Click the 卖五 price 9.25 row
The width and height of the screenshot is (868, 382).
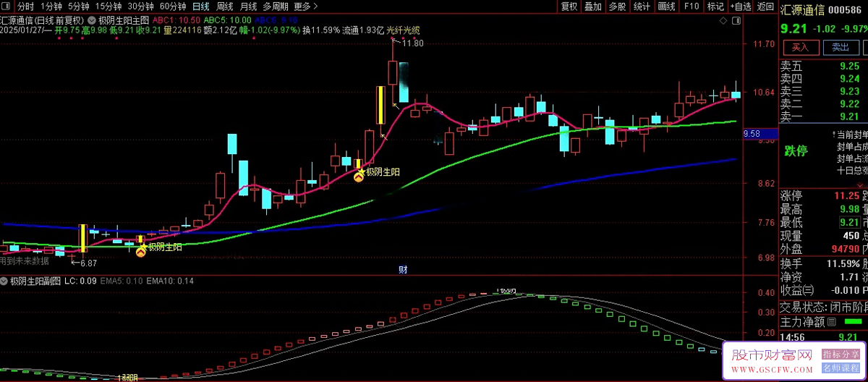pyautogui.click(x=823, y=67)
